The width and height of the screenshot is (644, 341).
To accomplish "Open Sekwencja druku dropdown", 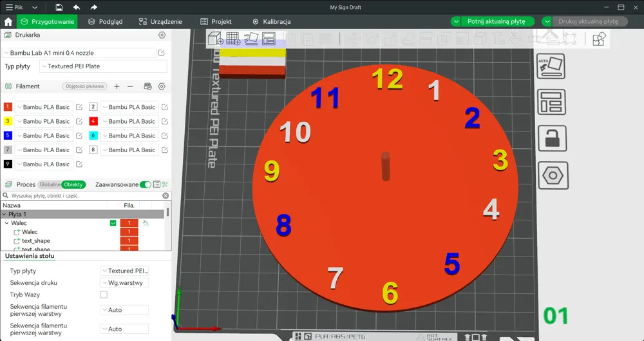I will click(x=124, y=282).
